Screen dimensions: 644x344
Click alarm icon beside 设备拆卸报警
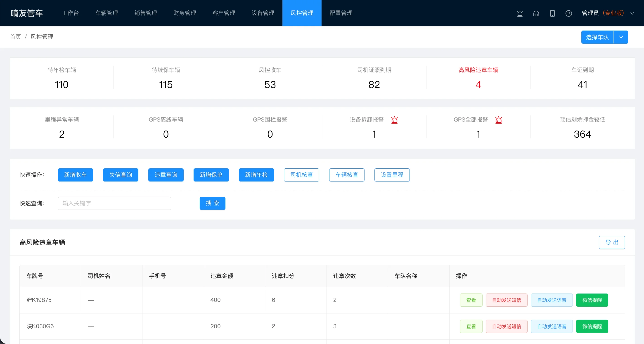coord(395,120)
